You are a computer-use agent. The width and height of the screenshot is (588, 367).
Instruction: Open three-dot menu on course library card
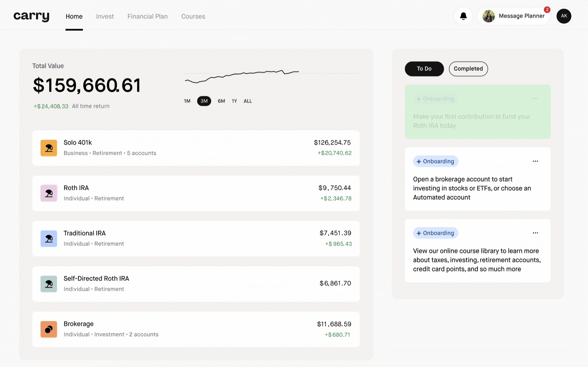point(535,233)
